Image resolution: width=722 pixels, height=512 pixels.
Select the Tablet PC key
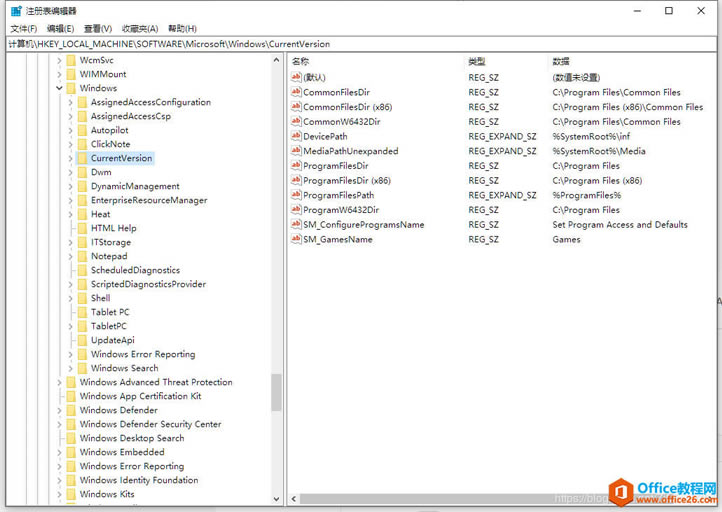click(x=110, y=312)
